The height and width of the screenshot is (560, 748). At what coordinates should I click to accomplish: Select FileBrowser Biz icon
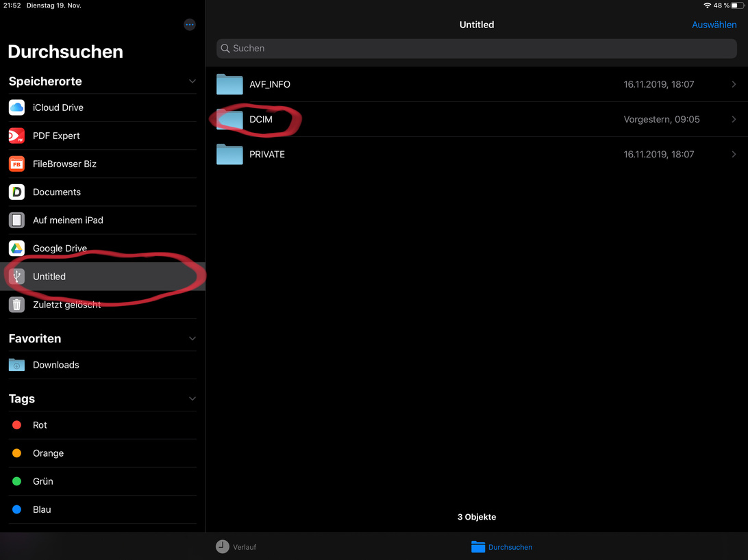pyautogui.click(x=17, y=164)
